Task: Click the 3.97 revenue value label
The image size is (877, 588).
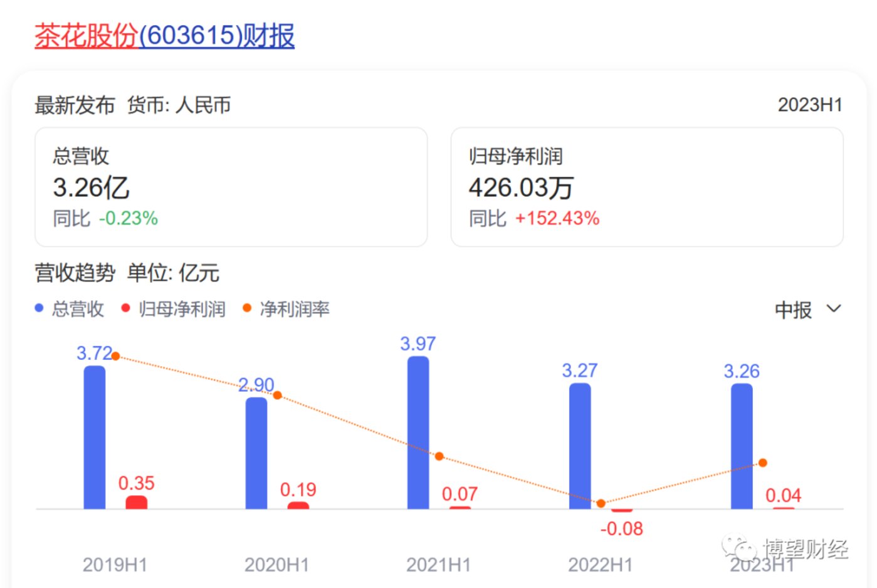Action: [418, 344]
